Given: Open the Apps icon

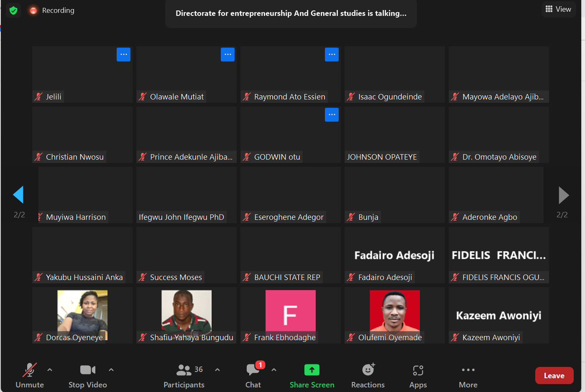Looking at the screenshot, I should [418, 370].
